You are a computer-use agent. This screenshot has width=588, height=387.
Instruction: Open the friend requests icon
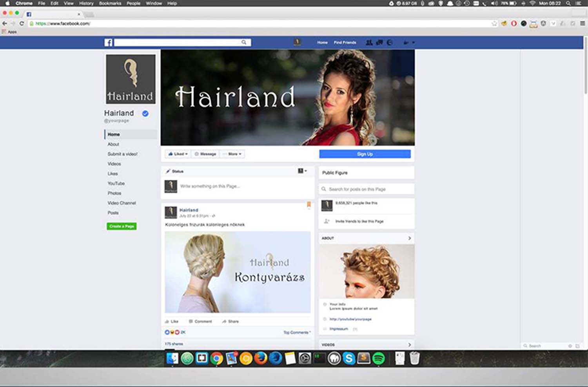pos(369,42)
